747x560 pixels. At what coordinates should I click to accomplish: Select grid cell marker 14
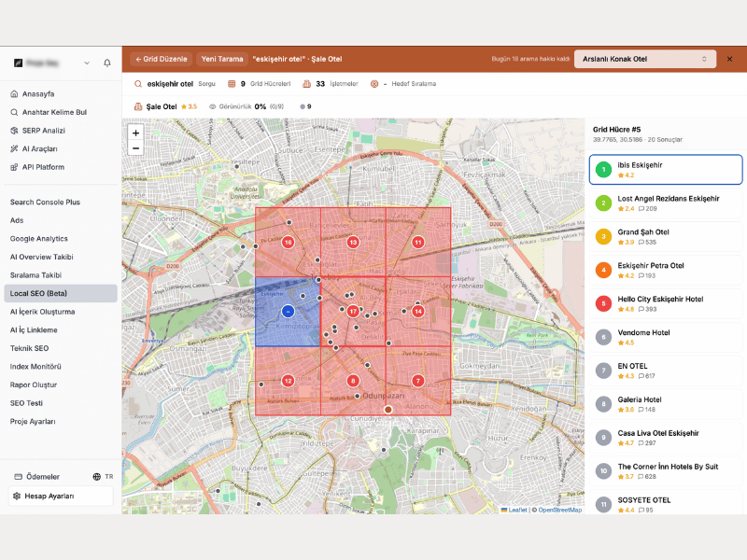(x=417, y=312)
